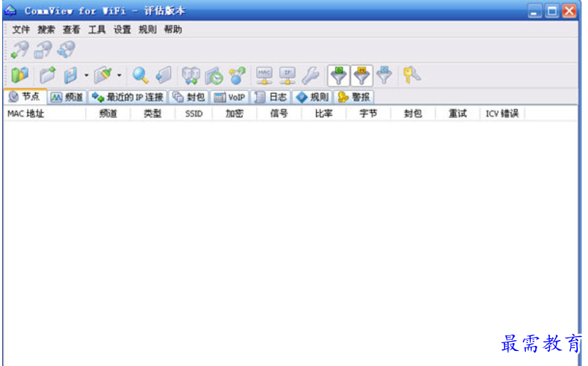Viewport: 588px width, 366px height.
Task: Click the node reassociation ball icon
Action: [x=237, y=75]
